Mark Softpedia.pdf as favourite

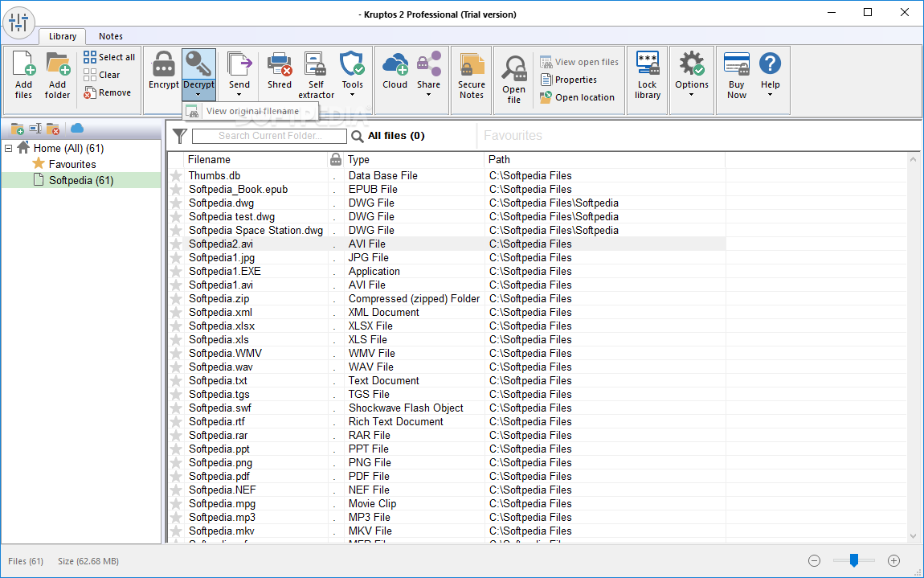click(x=176, y=477)
